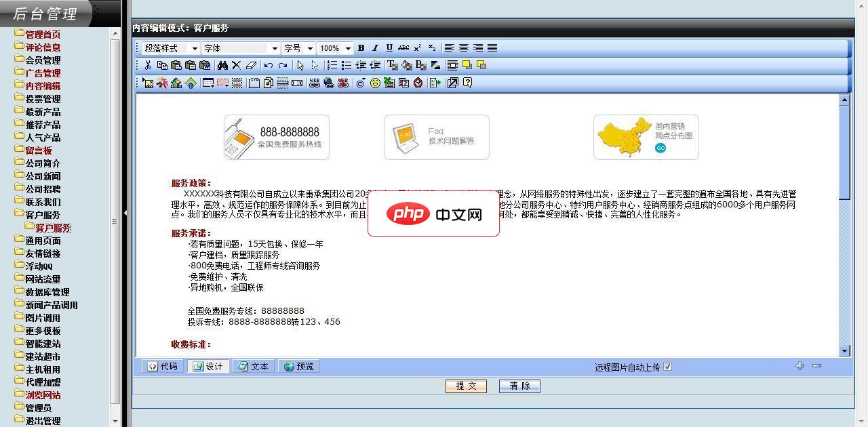Open editor help via question mark icon

click(467, 83)
